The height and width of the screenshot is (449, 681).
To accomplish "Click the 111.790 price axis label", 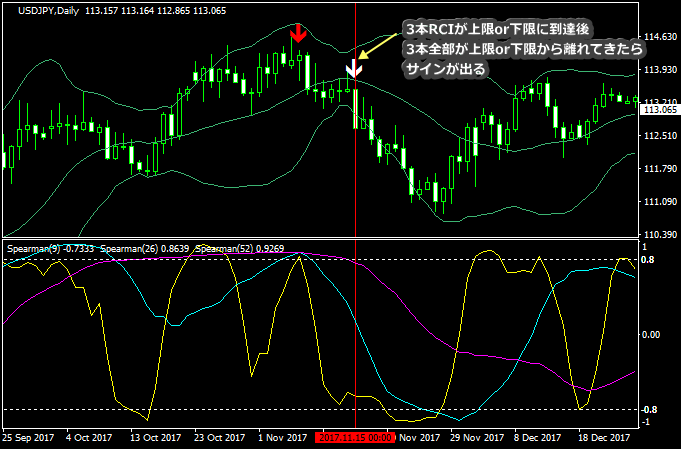I will tap(660, 168).
